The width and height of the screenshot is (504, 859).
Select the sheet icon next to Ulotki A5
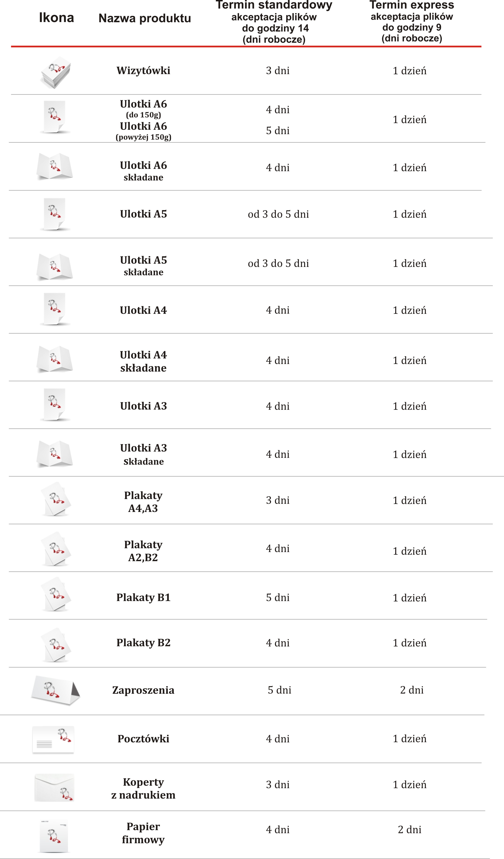click(55, 214)
